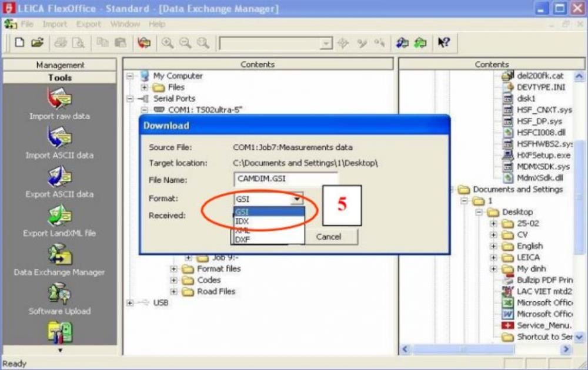Click the Help pointer toolbar icon

444,43
